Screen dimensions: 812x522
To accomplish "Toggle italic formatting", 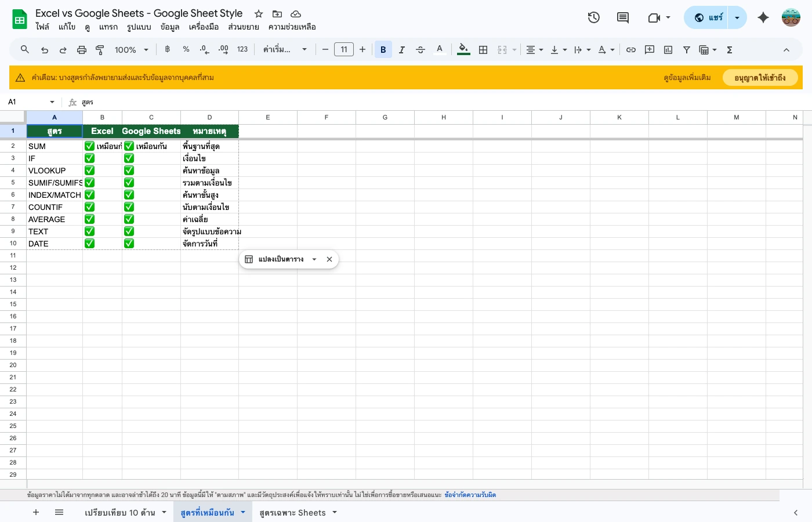I will click(x=402, y=50).
